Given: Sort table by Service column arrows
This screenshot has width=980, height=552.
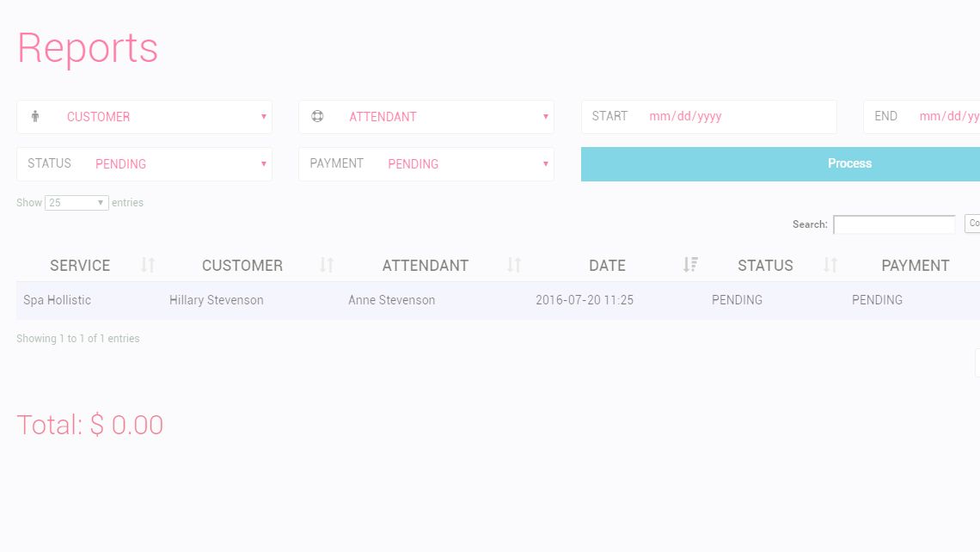Looking at the screenshot, I should [148, 265].
